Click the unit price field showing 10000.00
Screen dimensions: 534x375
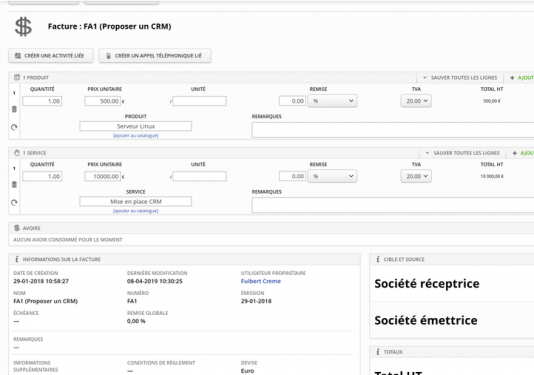[x=103, y=176]
